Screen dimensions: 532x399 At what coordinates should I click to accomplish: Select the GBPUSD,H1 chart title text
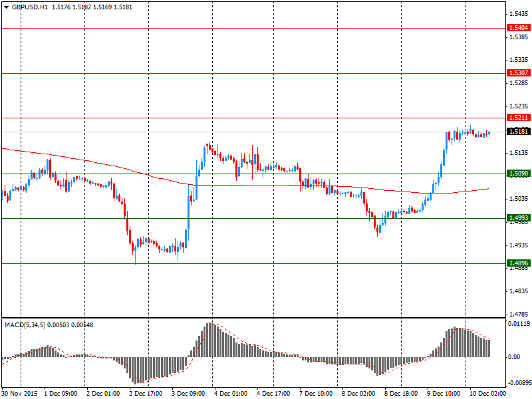pyautogui.click(x=30, y=7)
